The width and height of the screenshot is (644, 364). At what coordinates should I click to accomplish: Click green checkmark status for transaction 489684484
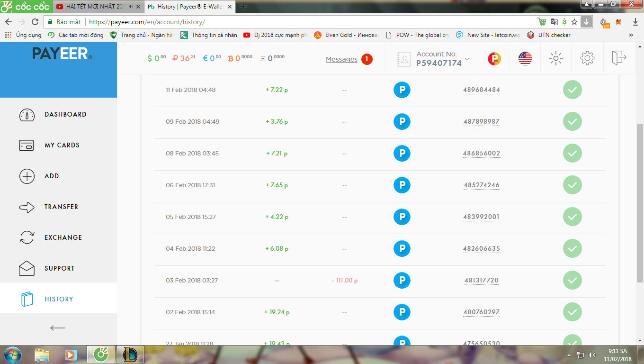pos(572,90)
